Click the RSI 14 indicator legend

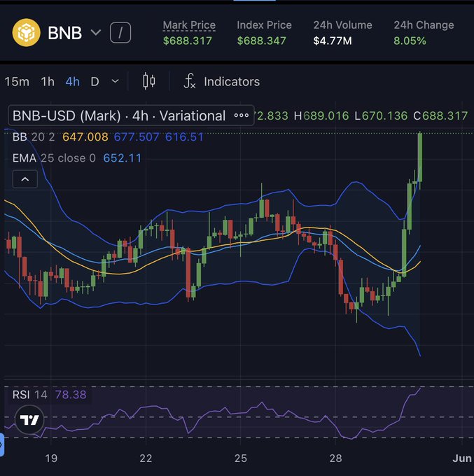[30, 395]
